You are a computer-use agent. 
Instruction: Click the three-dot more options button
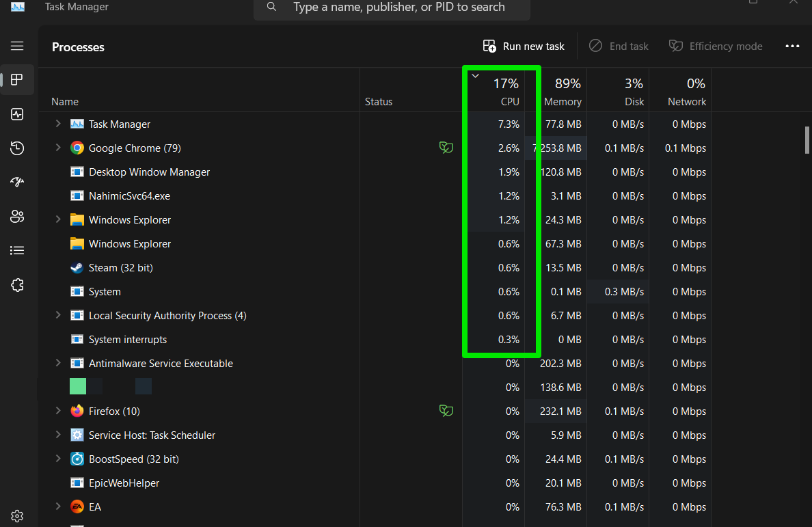pos(792,46)
